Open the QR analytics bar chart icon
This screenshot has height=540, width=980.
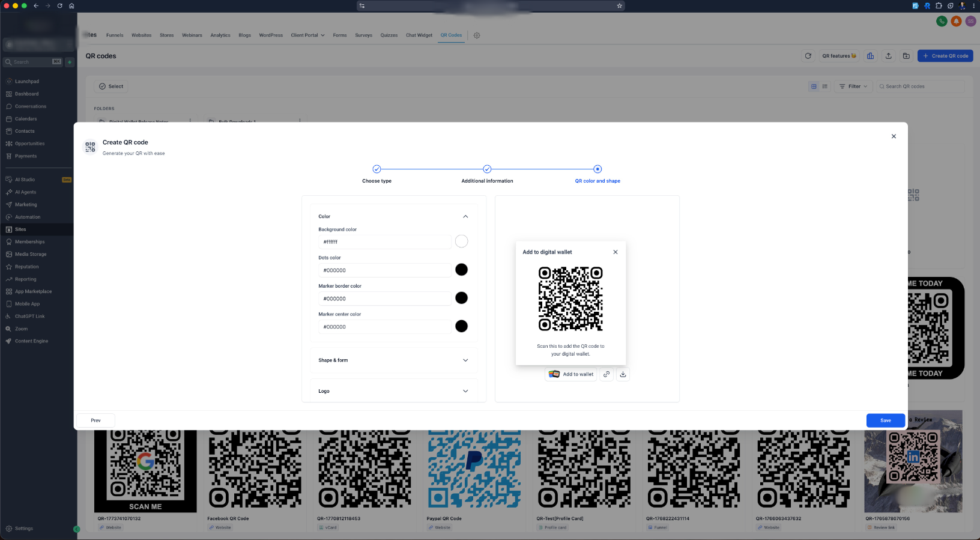point(871,56)
